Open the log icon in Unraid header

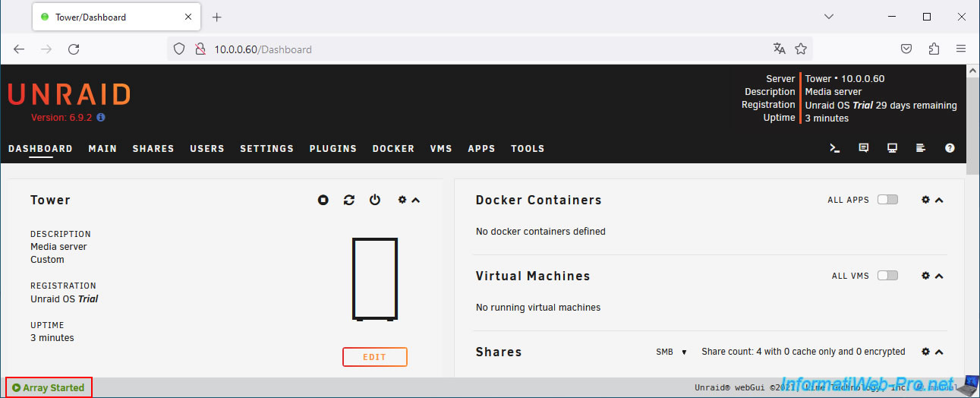[x=921, y=149]
